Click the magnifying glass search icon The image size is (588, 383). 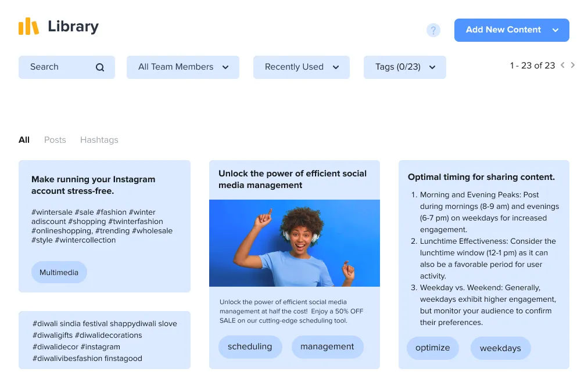[x=100, y=67]
